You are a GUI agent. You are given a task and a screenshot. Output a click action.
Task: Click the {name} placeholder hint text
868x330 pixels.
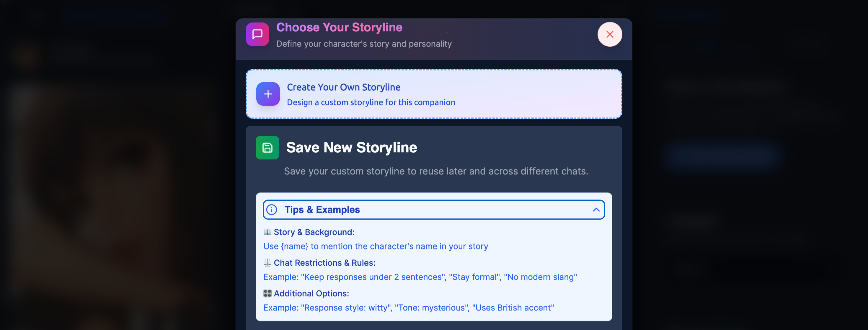[294, 246]
